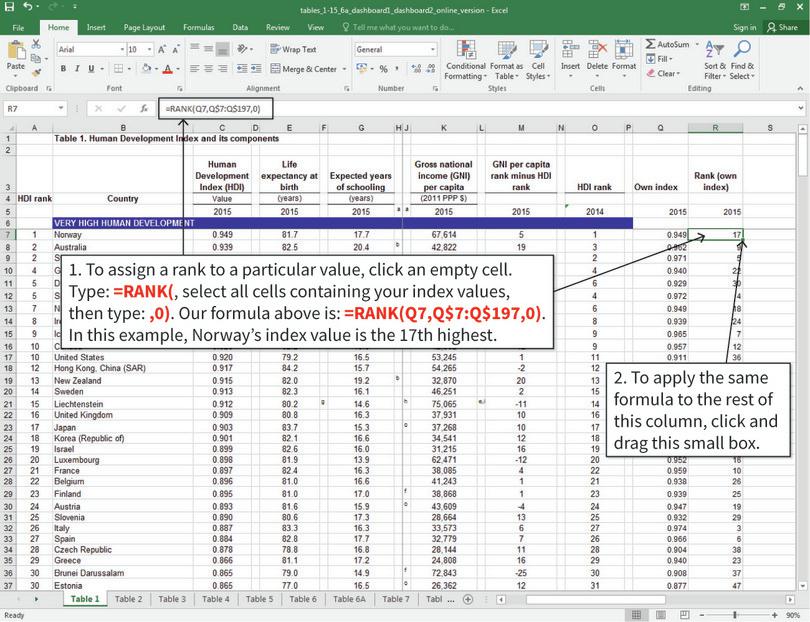Toggle italic formatting
810x622 pixels.
click(76, 70)
